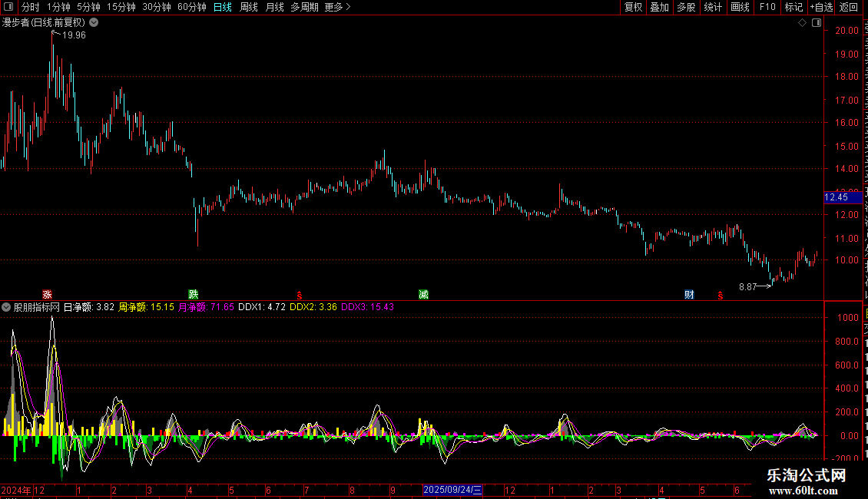Click the green 跌 event marker
This screenshot has width=868, height=499.
(x=194, y=294)
